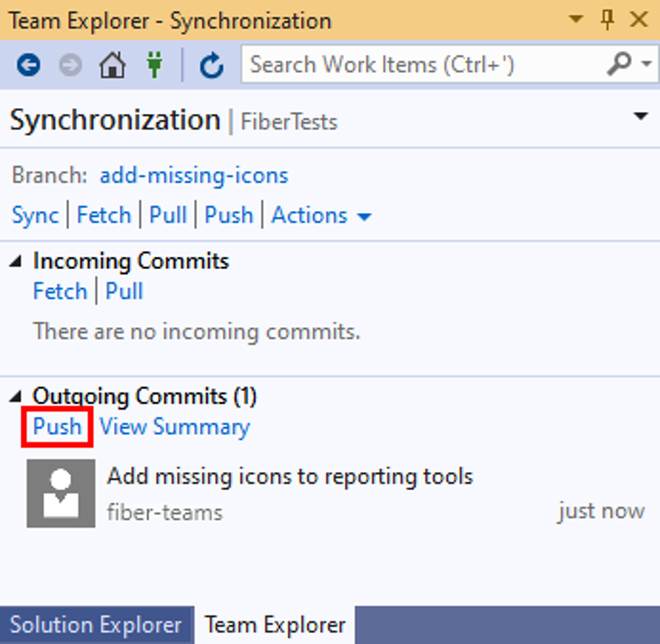The height and width of the screenshot is (644, 660).
Task: Click the green Manage Connections plug icon
Action: coord(155,66)
